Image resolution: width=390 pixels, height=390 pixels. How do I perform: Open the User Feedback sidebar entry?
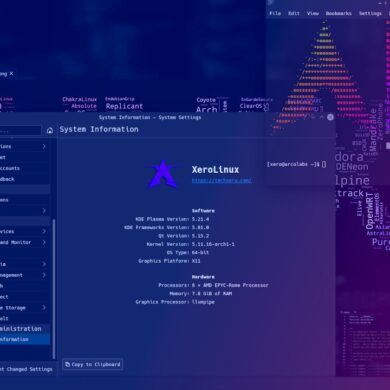[x=25, y=179]
